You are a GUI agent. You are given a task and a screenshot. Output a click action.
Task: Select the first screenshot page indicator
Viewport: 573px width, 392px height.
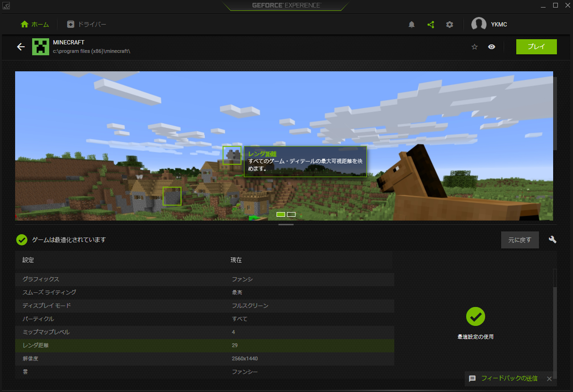pyautogui.click(x=281, y=214)
